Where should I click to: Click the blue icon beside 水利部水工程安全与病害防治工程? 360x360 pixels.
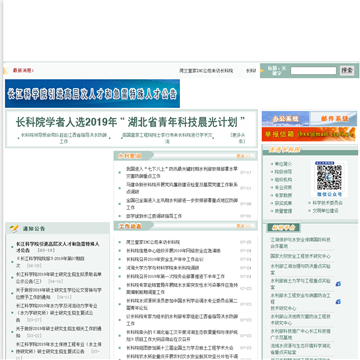338,301
